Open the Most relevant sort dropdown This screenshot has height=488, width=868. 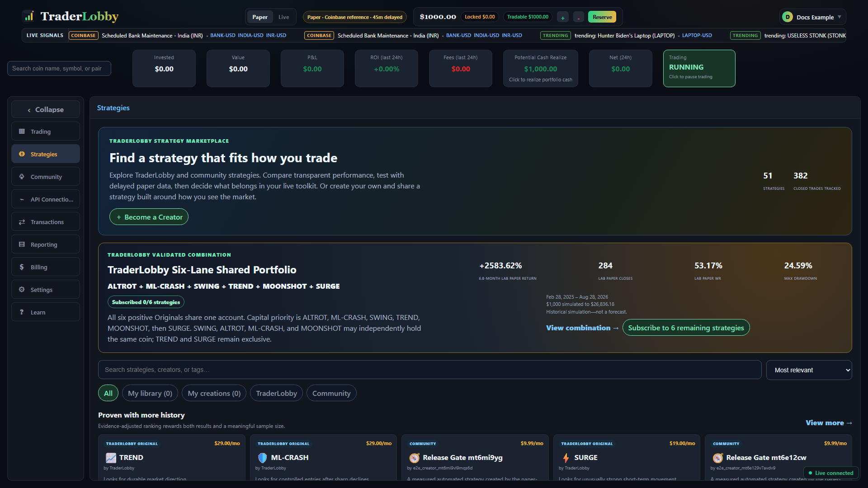[x=809, y=370]
